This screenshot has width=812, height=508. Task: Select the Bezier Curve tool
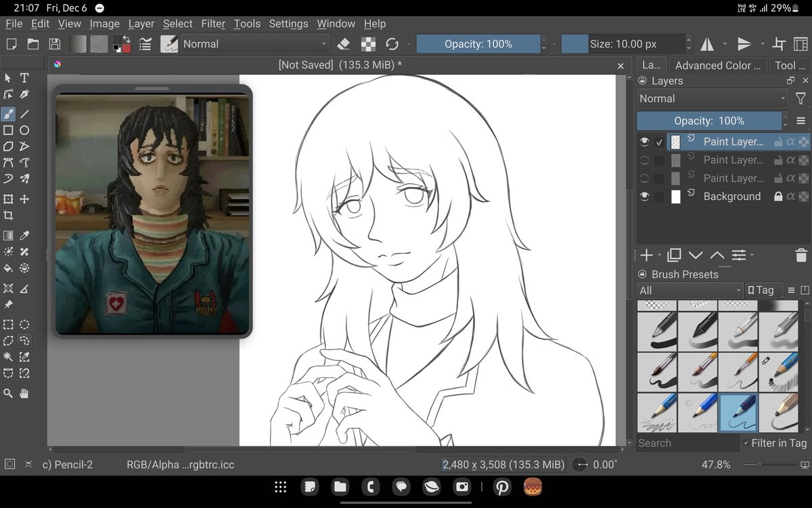[8, 163]
